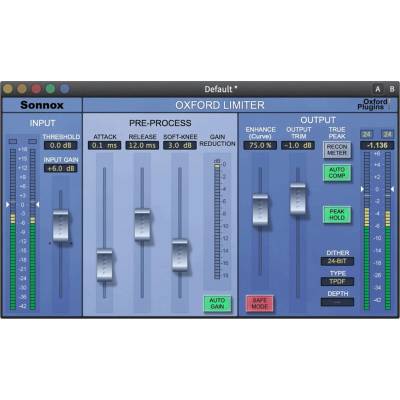Click the Input Gain fader handle

(61, 226)
